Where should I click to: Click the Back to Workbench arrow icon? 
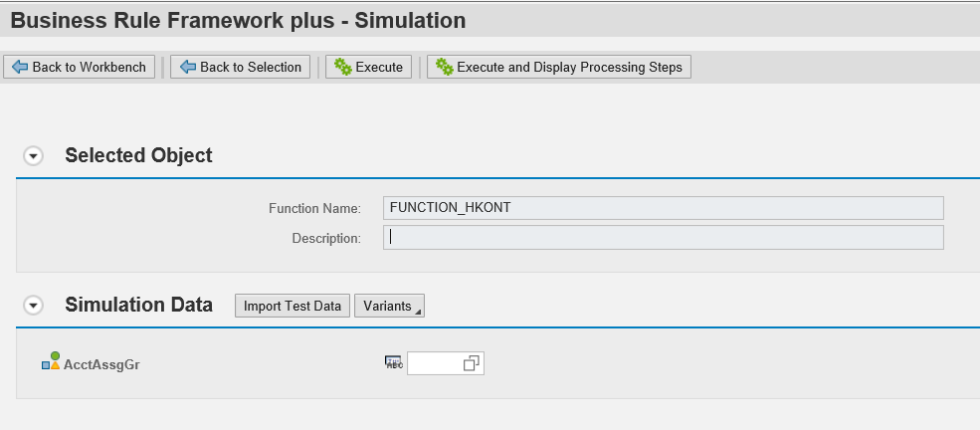[19, 67]
